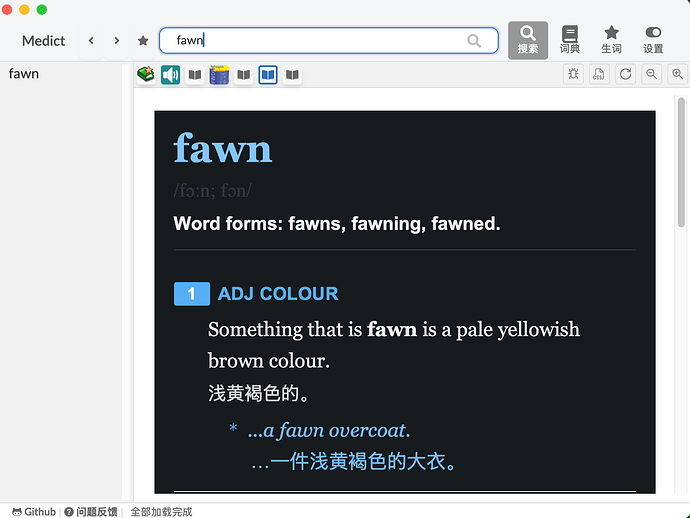This screenshot has height=518, width=690.
Task: Select the speaker audio dictionary icon
Action: (x=170, y=75)
